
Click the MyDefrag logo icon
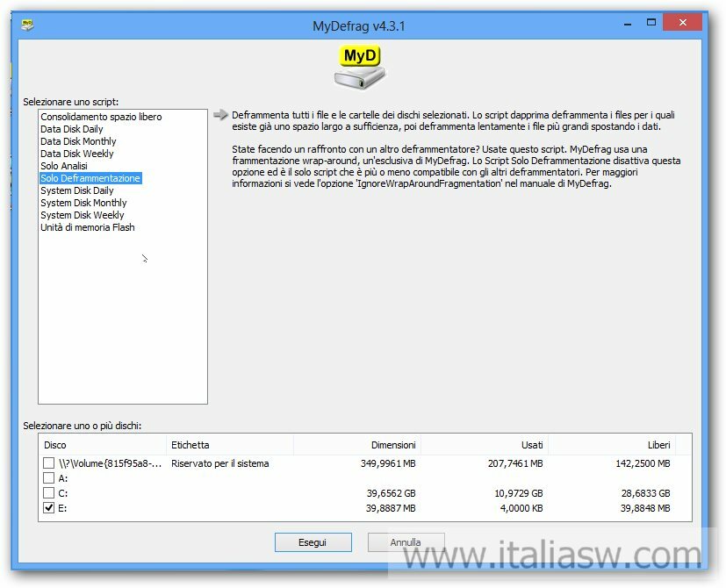coord(360,68)
